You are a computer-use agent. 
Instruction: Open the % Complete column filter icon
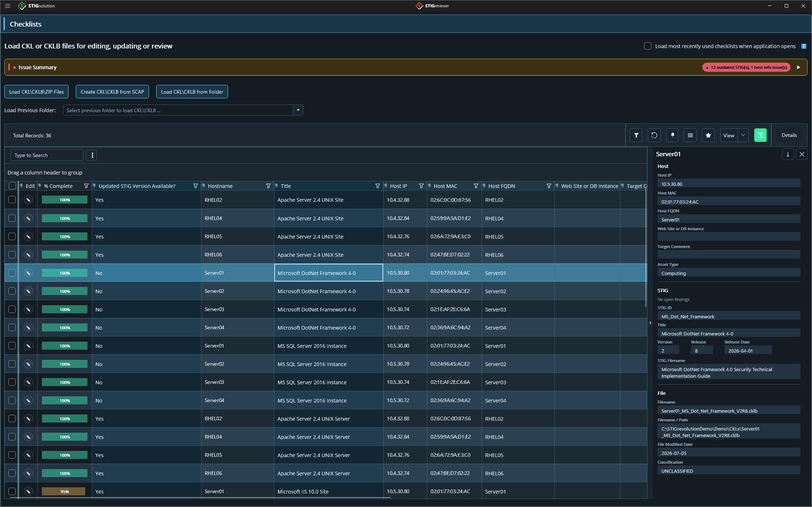tap(86, 186)
